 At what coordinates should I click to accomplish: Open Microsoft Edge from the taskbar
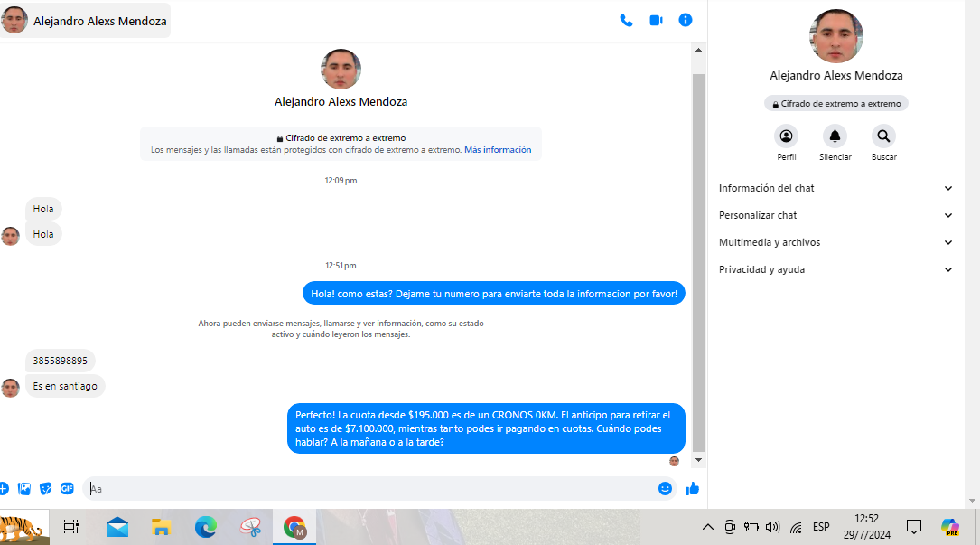(206, 527)
